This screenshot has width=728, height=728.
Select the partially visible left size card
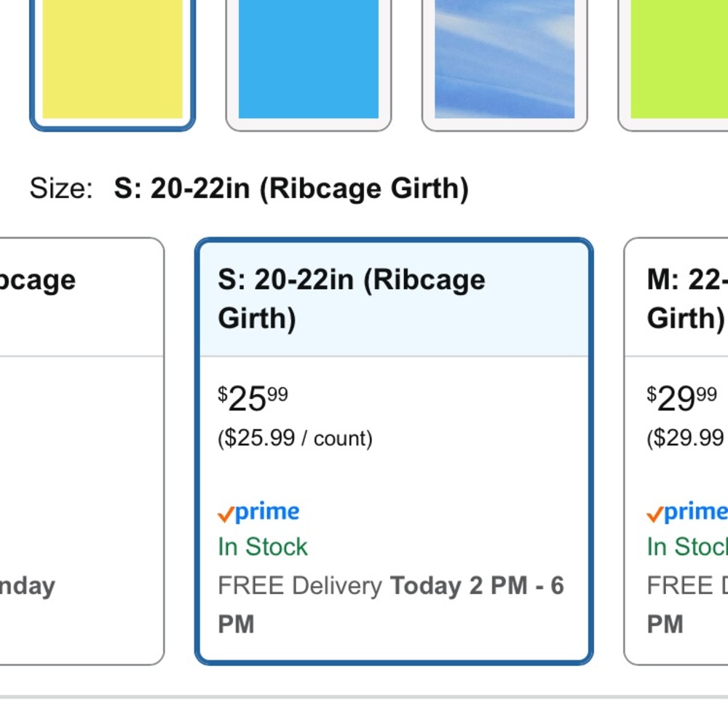tap(82, 451)
